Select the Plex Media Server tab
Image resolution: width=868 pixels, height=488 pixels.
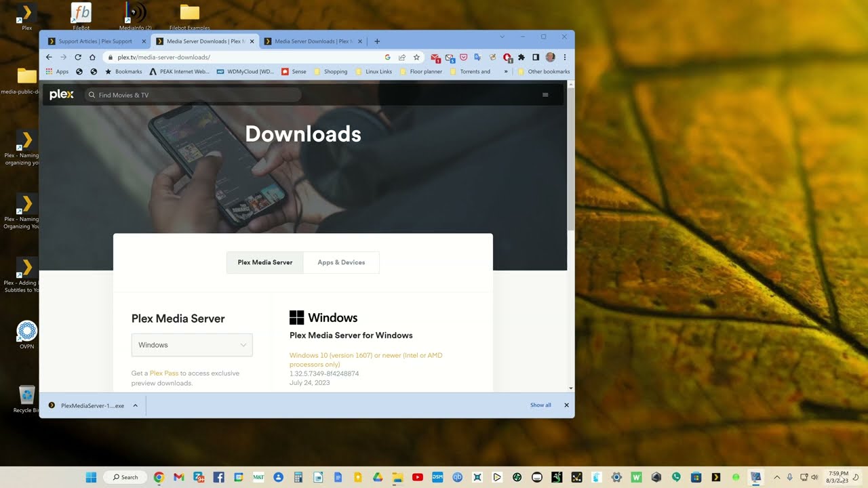point(265,262)
